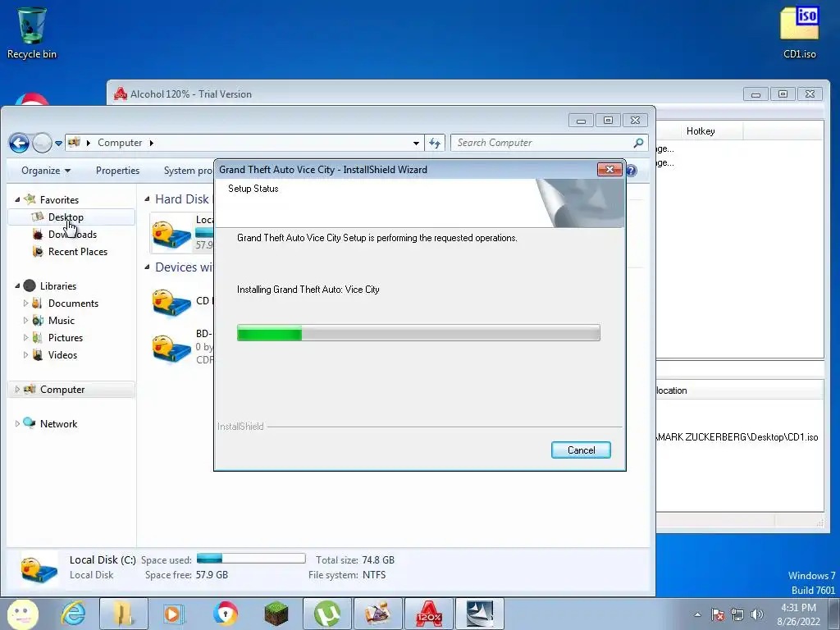Screen dimensions: 840x630
Task: Select Computer in navigation pane
Action: pos(71,390)
